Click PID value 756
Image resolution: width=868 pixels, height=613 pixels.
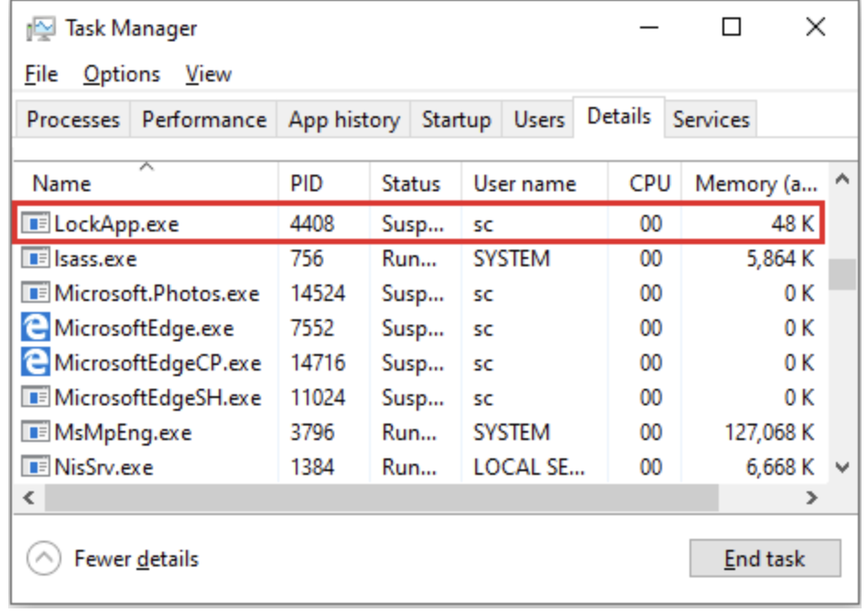(x=307, y=259)
